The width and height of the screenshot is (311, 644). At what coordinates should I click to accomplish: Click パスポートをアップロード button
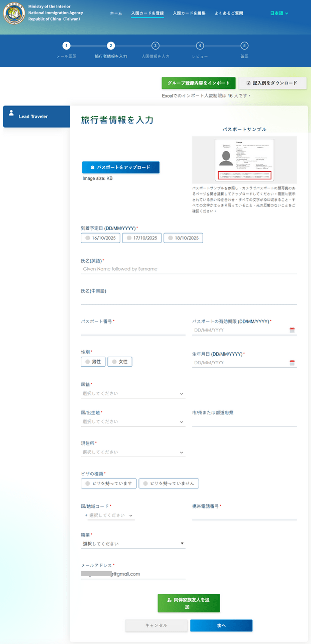[120, 167]
